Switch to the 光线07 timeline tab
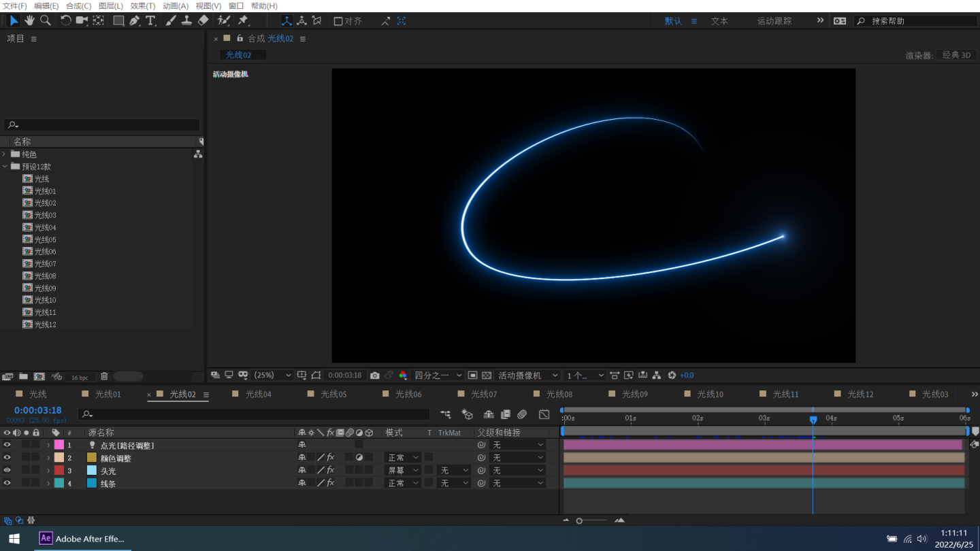This screenshot has height=551, width=980. coord(484,395)
